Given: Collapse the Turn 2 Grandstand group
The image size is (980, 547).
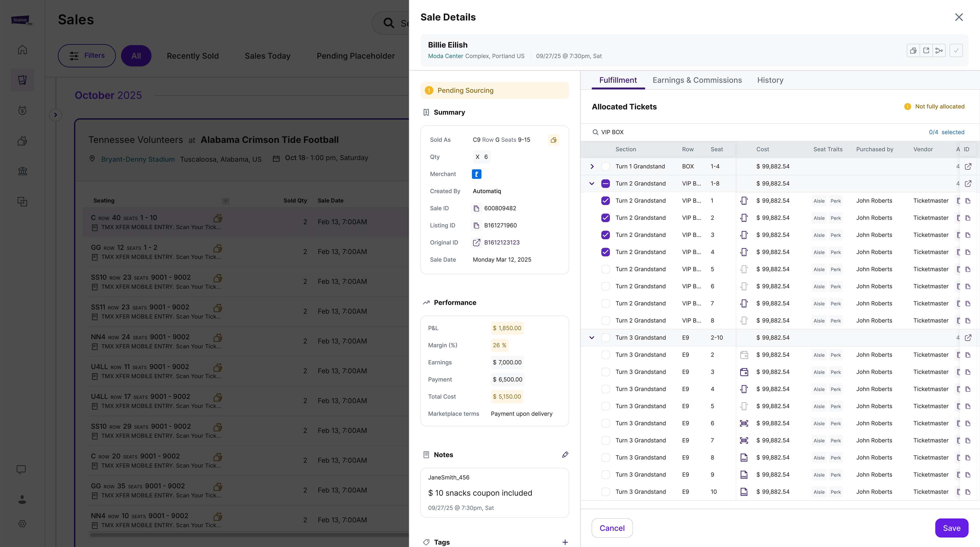Looking at the screenshot, I should [592, 183].
